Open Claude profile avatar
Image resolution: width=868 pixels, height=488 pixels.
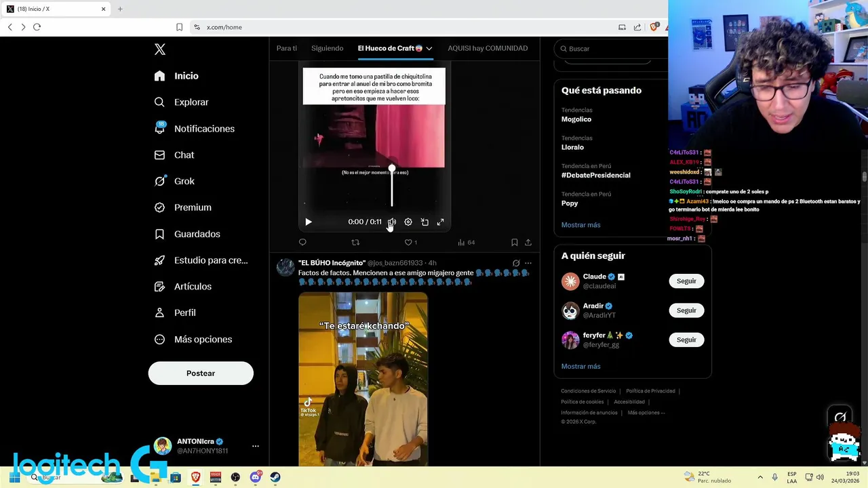point(570,281)
